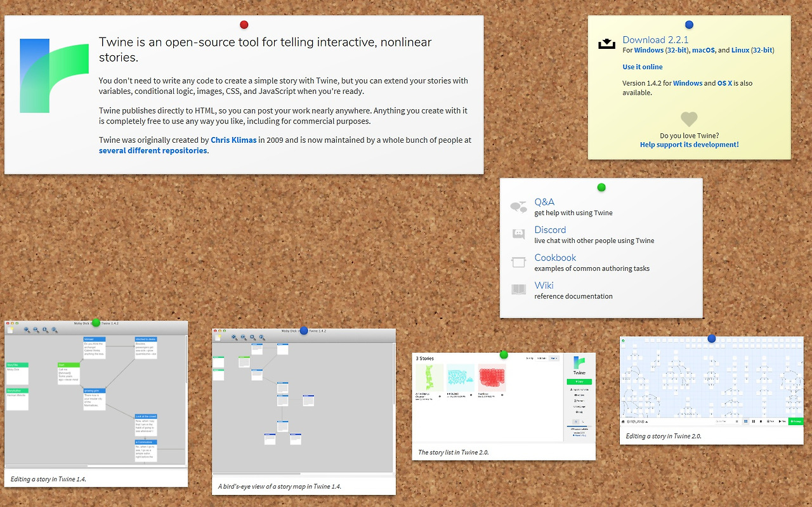
Task: Open the 'Editing a story in Twine 1.4' screenshot
Action: (96, 395)
